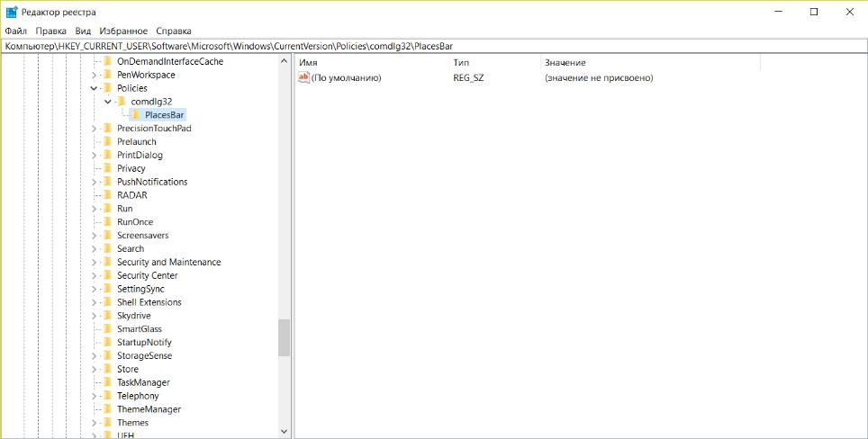Click the PrintDialog folder icon

tap(107, 155)
